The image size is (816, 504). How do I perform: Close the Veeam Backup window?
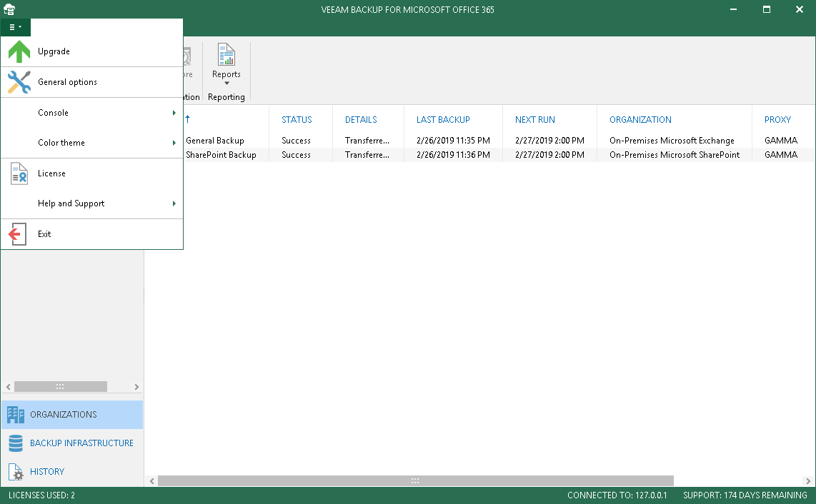tap(800, 9)
